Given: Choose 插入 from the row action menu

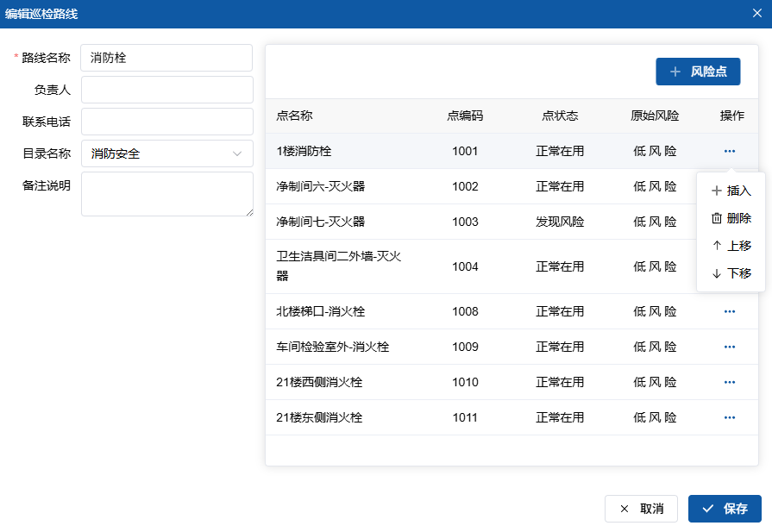Looking at the screenshot, I should (731, 191).
